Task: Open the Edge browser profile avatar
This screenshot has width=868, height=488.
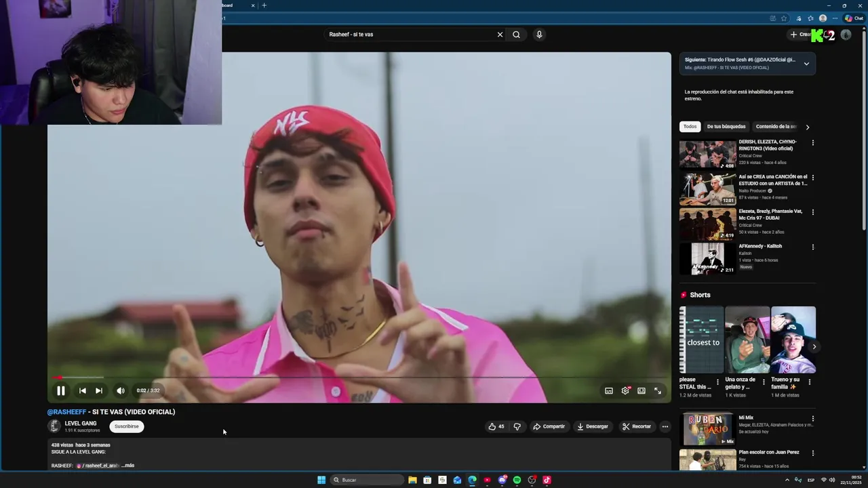Action: coord(823,18)
